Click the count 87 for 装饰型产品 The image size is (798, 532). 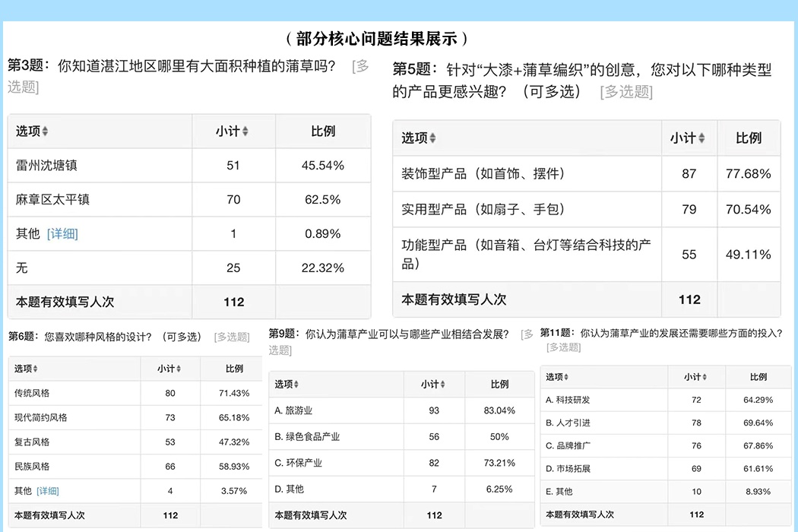(x=689, y=173)
